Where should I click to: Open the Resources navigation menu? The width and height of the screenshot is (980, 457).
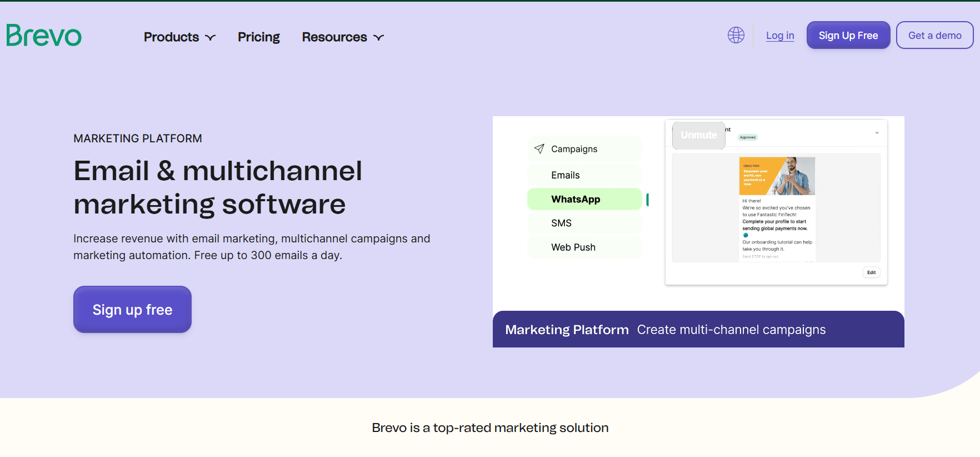point(343,37)
